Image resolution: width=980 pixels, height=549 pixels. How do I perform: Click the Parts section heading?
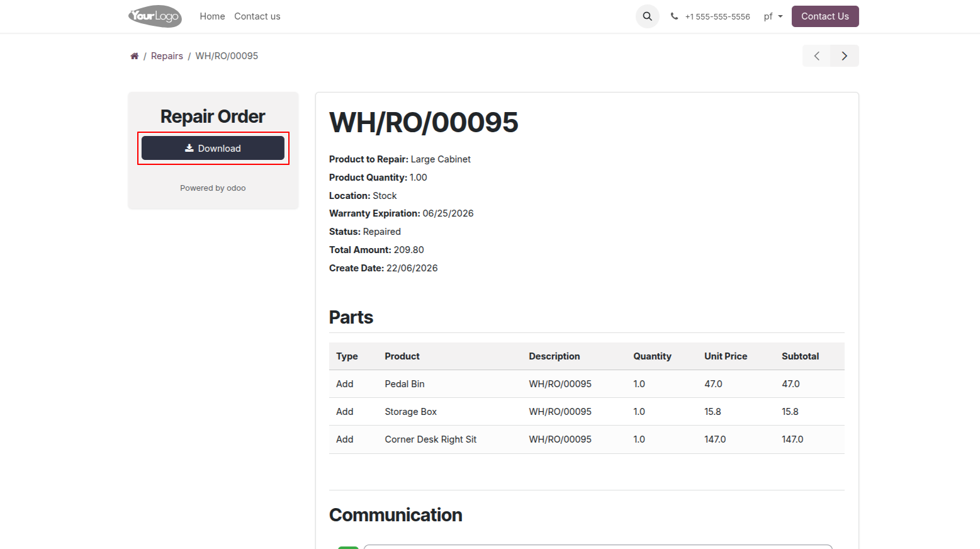pos(351,317)
